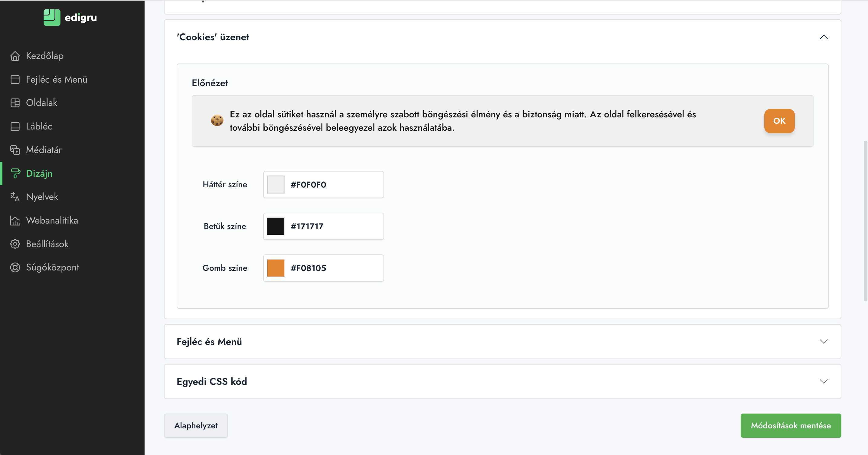Open the Gomb színe orange swatch
Image resolution: width=868 pixels, height=455 pixels.
pos(276,268)
